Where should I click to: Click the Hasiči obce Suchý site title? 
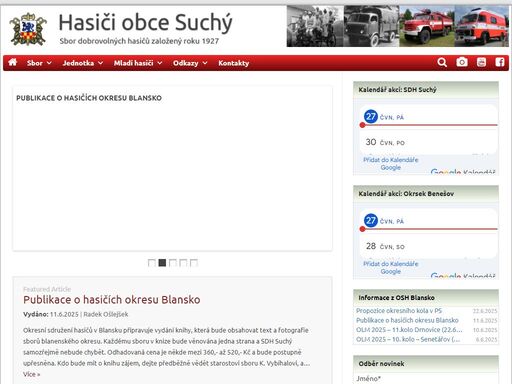pos(145,23)
